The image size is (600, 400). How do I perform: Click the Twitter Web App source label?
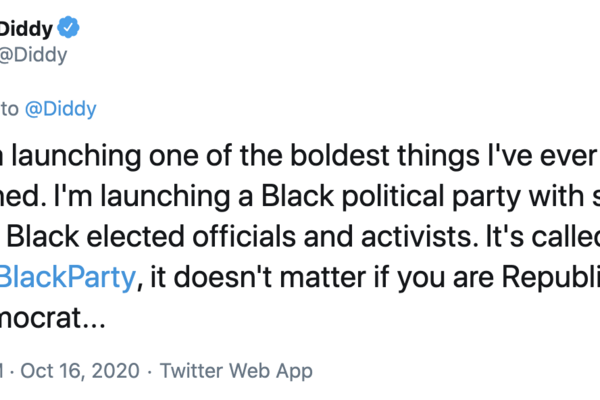point(236,370)
